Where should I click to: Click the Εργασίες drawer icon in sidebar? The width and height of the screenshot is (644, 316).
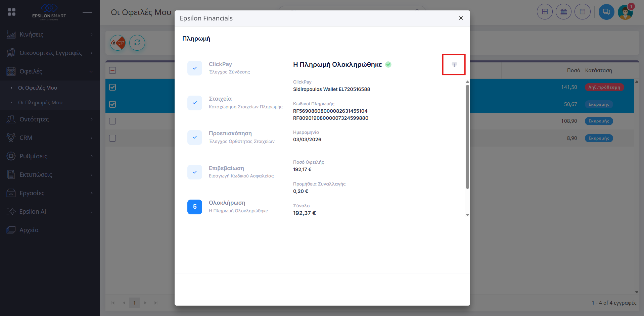(11, 193)
